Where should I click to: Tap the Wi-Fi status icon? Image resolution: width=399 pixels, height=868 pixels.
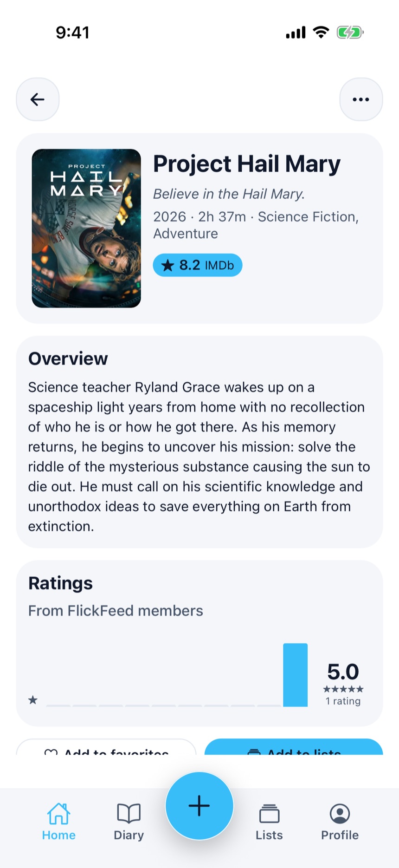(x=321, y=32)
